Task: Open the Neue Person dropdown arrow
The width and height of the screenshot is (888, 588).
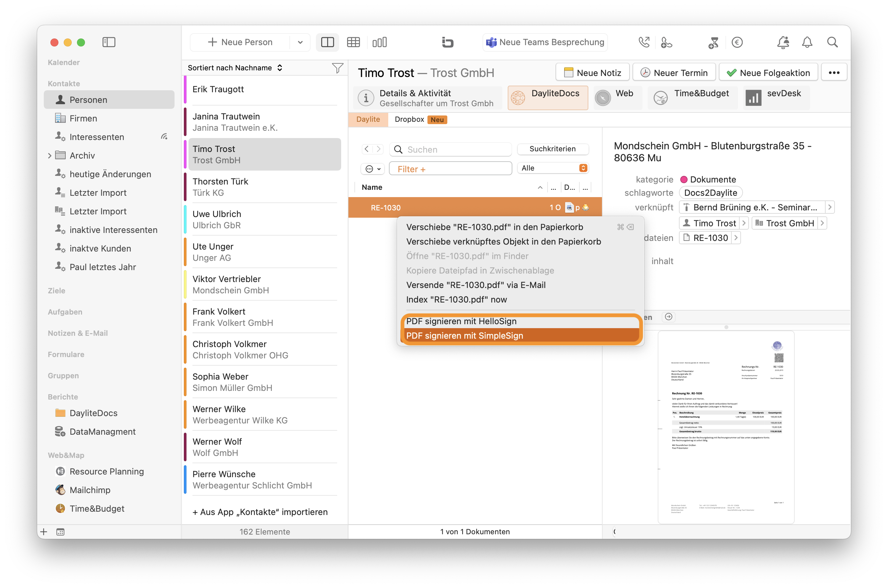Action: pos(300,42)
